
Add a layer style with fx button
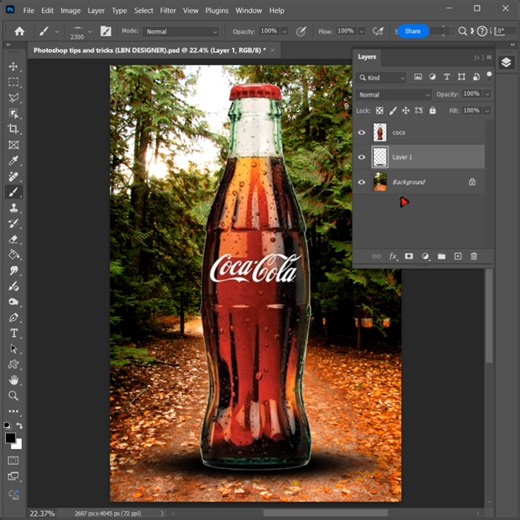[393, 256]
